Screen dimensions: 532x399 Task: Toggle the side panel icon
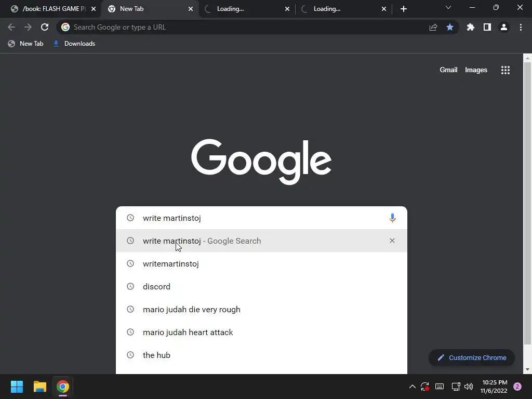point(487,27)
